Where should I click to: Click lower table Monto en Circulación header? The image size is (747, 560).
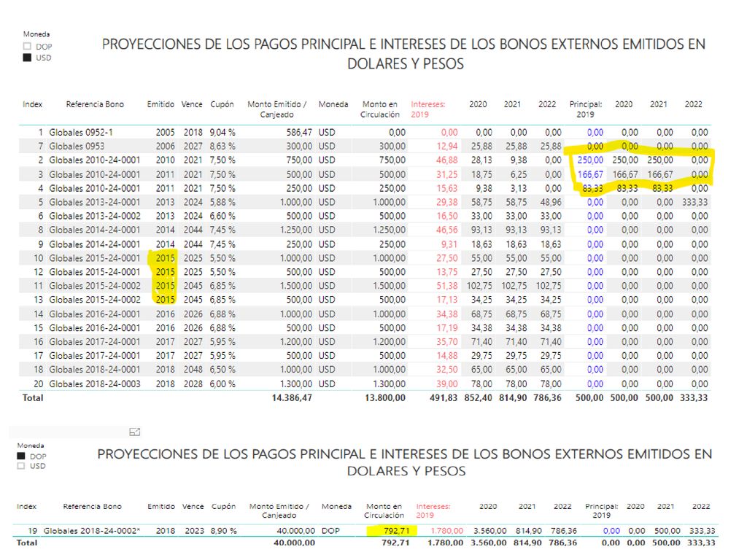pyautogui.click(x=384, y=510)
